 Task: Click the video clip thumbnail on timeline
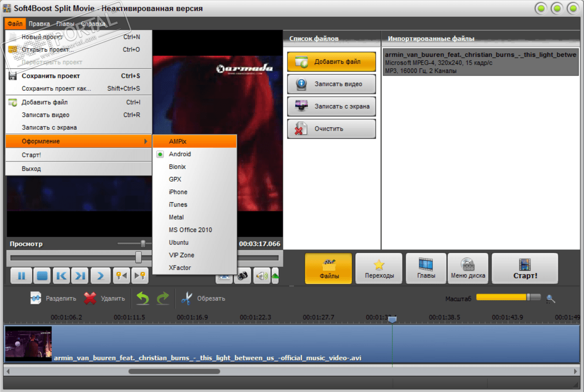(x=28, y=344)
